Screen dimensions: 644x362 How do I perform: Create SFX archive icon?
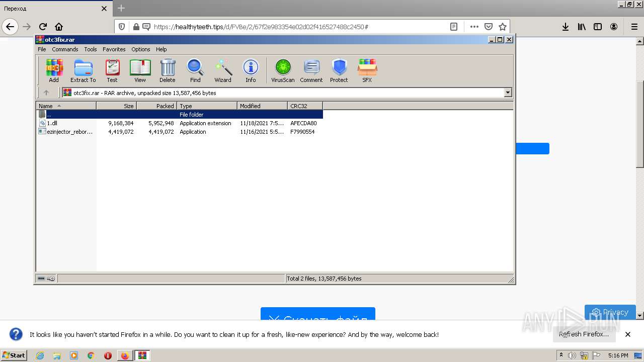tap(367, 70)
